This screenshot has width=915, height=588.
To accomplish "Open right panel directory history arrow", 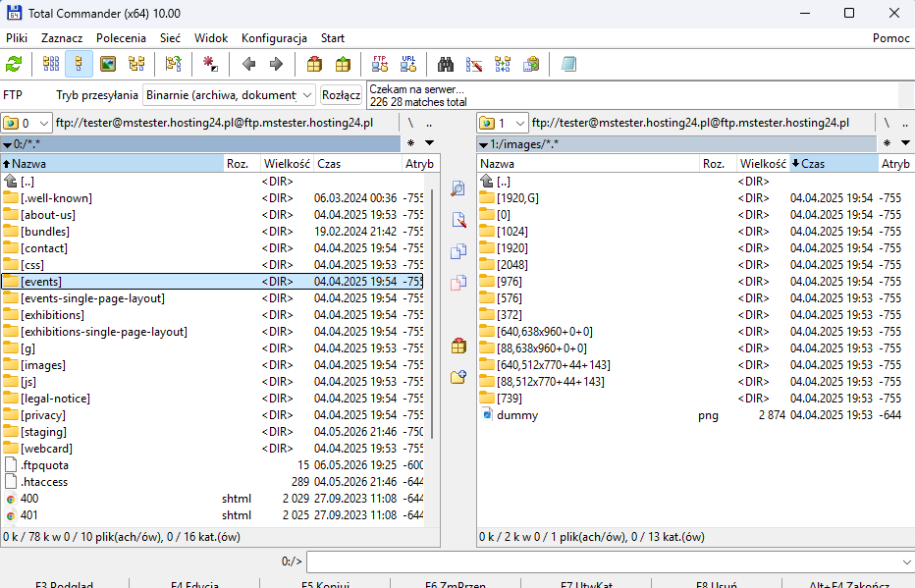I will point(905,143).
